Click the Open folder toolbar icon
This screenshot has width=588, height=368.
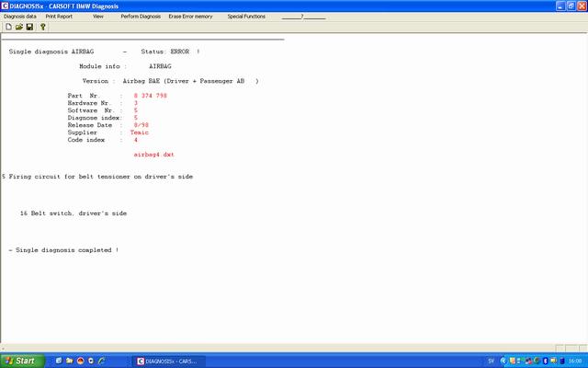(18, 27)
